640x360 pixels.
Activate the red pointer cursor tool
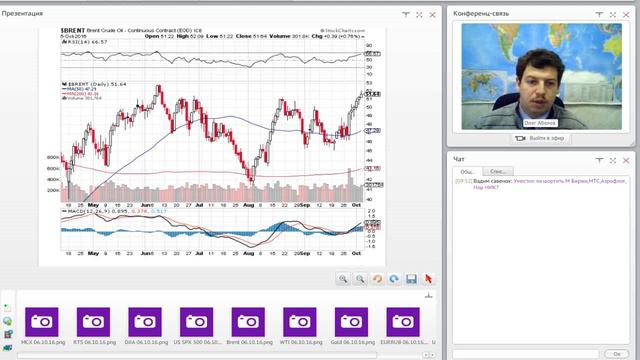(x=428, y=279)
